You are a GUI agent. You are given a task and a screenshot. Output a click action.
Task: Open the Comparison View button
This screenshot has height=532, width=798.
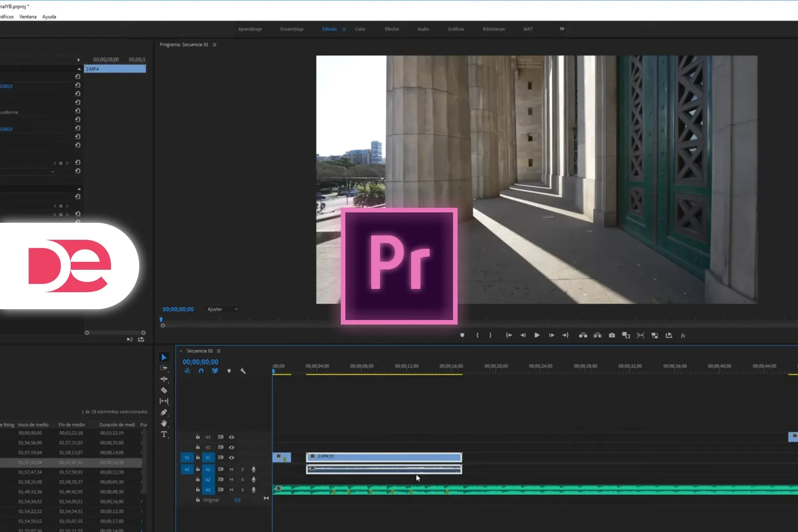[626, 335]
